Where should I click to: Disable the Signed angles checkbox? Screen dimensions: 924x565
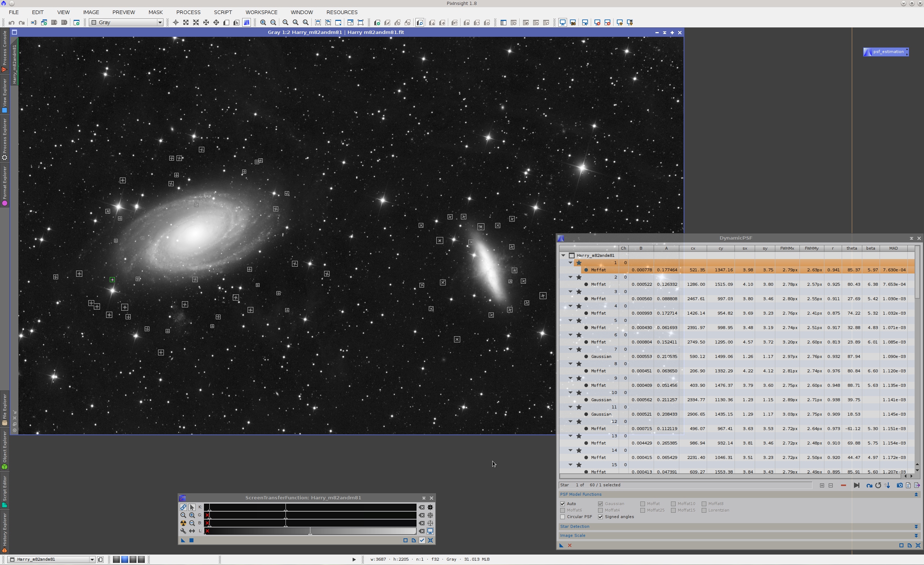pos(601,517)
